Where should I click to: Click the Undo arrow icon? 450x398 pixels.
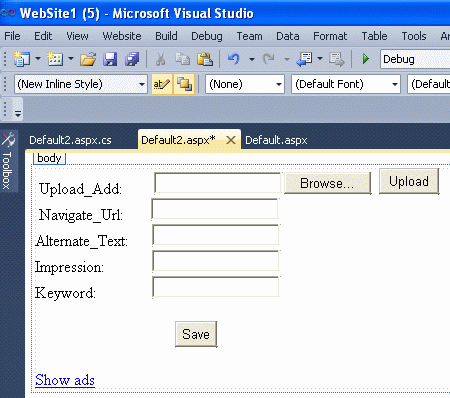(234, 59)
